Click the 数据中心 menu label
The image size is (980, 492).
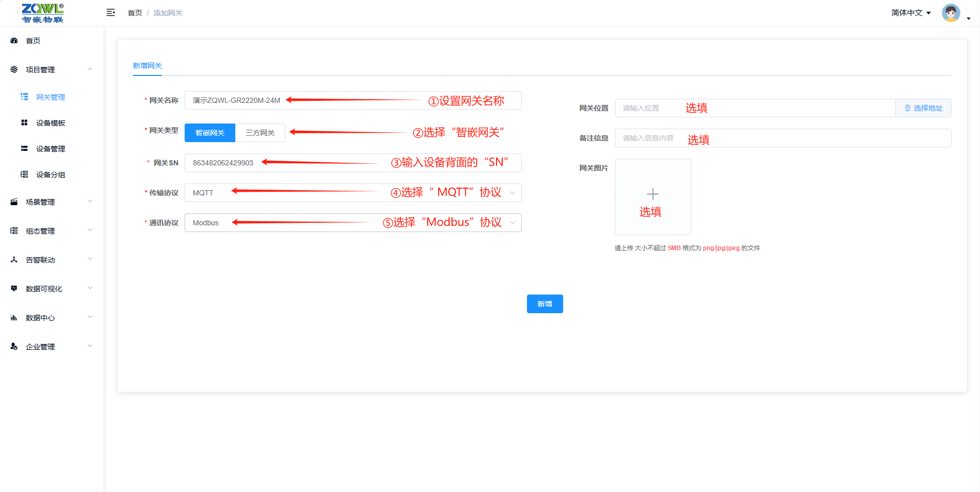40,318
